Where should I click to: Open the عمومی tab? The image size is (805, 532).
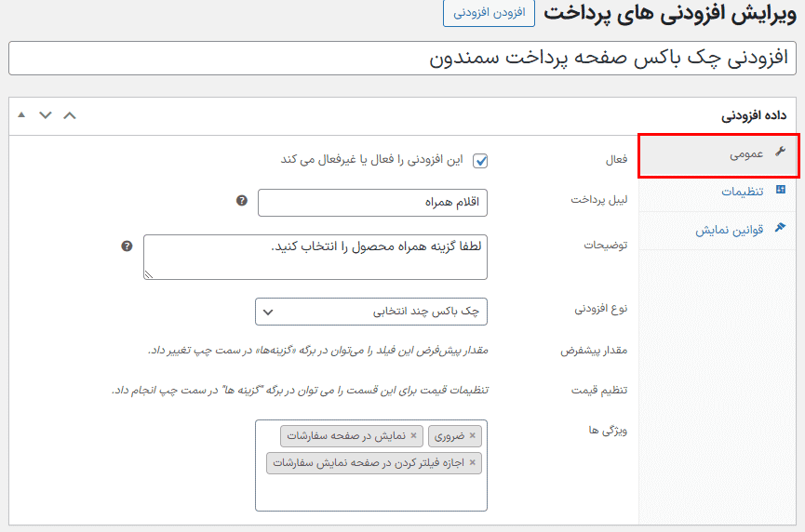pyautogui.click(x=718, y=156)
